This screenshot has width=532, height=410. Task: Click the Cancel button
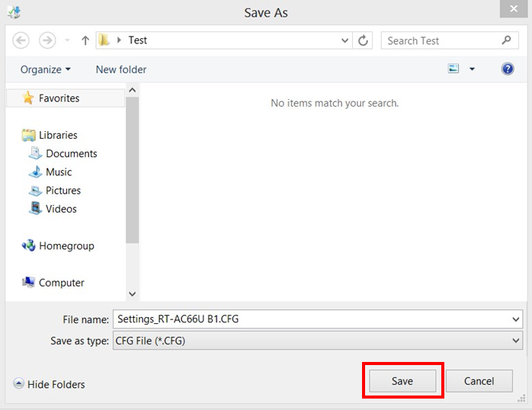[x=479, y=381]
